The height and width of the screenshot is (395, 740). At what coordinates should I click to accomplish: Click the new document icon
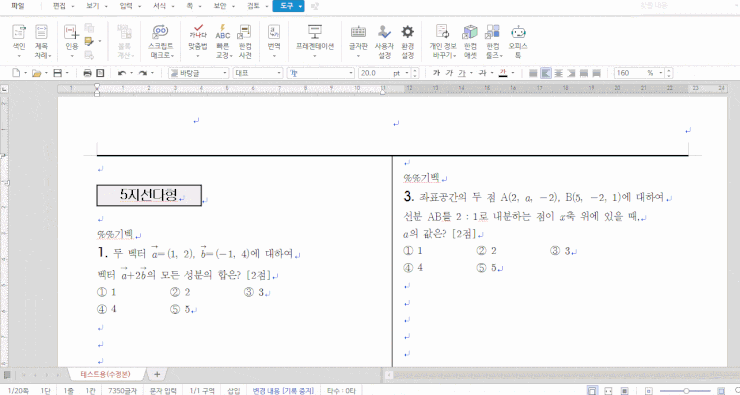[16, 73]
